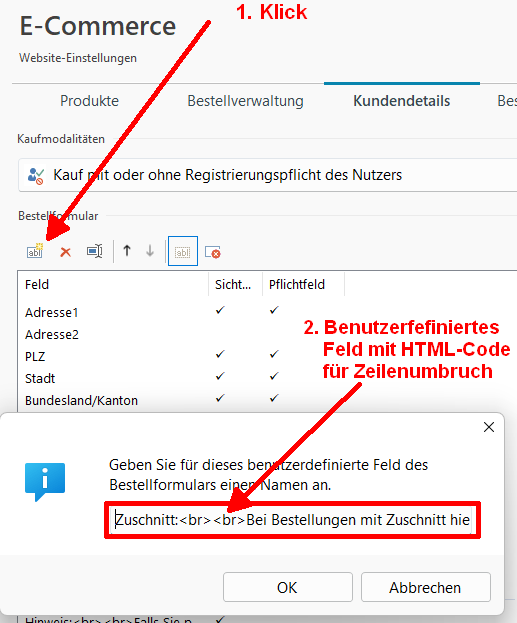This screenshot has width=517, height=623.
Task: Toggle Sichtbar checkmark for Adresse1
Action: (x=220, y=310)
